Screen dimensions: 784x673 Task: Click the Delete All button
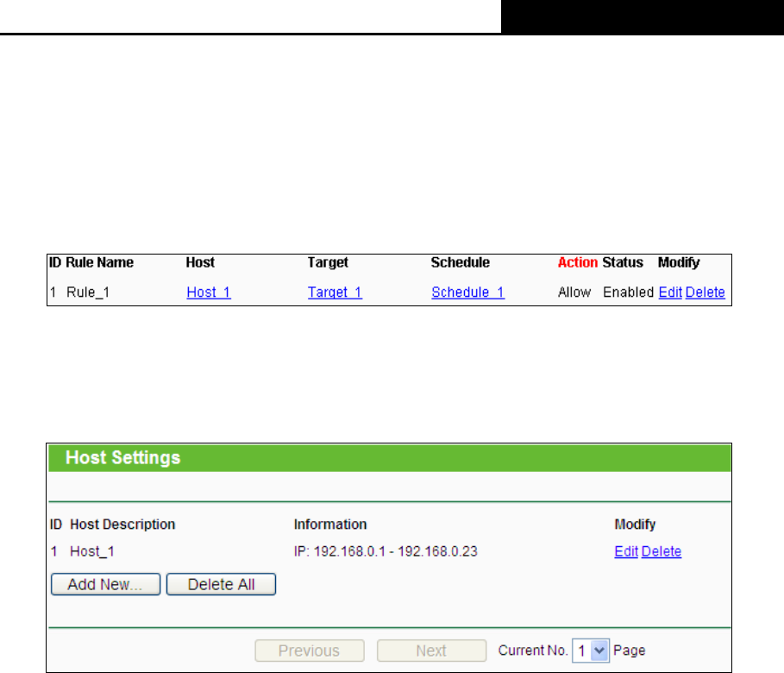(221, 584)
